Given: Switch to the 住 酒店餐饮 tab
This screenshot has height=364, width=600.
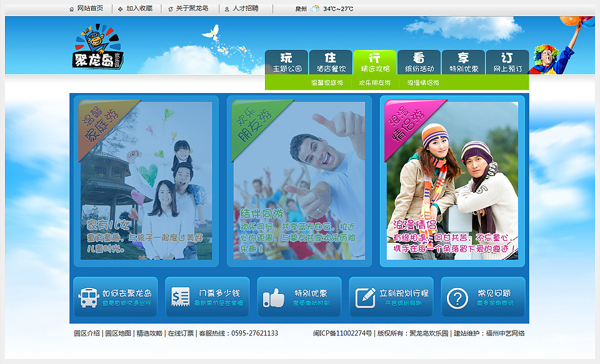Looking at the screenshot, I should [x=331, y=62].
